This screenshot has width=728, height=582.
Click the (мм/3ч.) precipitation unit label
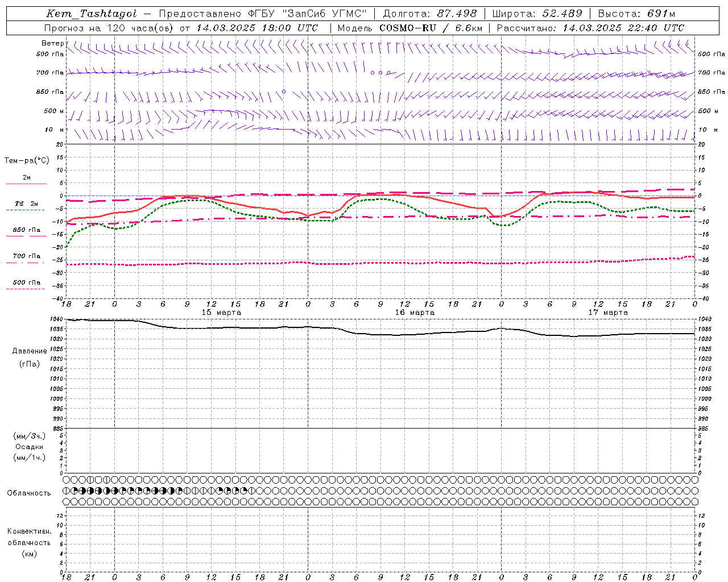tap(30, 436)
